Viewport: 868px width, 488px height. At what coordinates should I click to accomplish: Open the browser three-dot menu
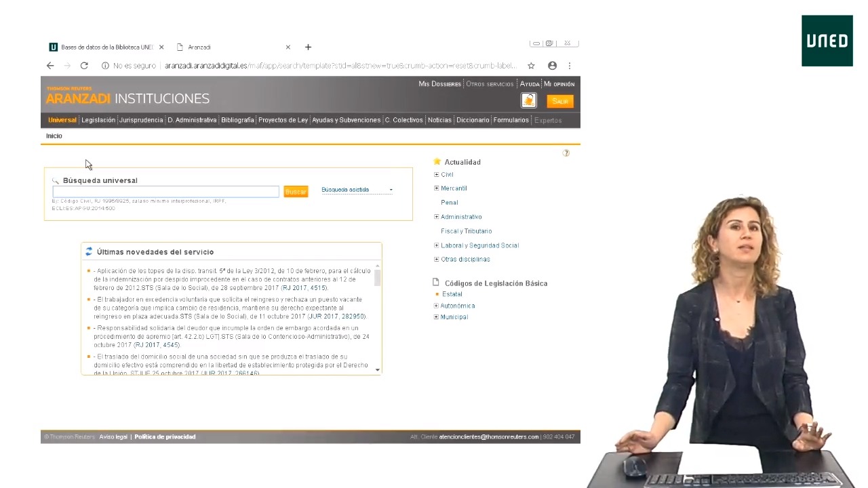[x=570, y=66]
